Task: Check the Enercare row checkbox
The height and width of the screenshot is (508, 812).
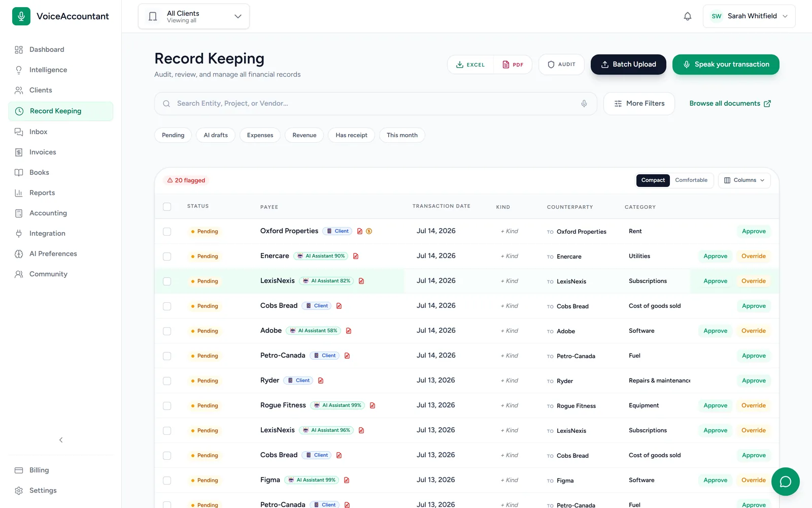Action: click(167, 257)
